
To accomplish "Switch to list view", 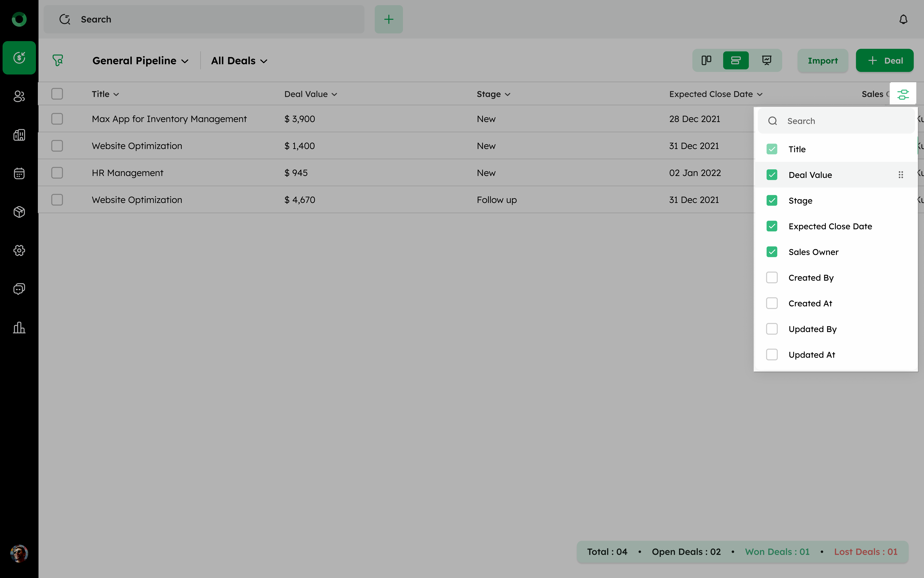I will click(736, 60).
